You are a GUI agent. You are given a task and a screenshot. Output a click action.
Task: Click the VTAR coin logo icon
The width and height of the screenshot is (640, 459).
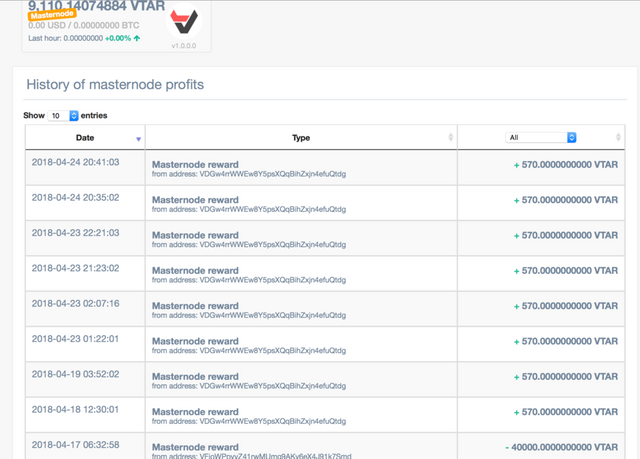click(184, 21)
